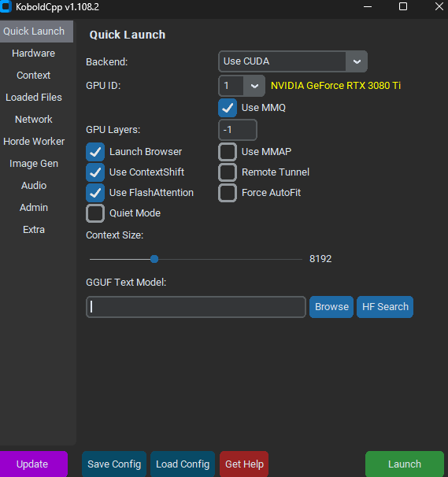Click the GPU Layers input field
This screenshot has height=477, width=448.
[238, 130]
